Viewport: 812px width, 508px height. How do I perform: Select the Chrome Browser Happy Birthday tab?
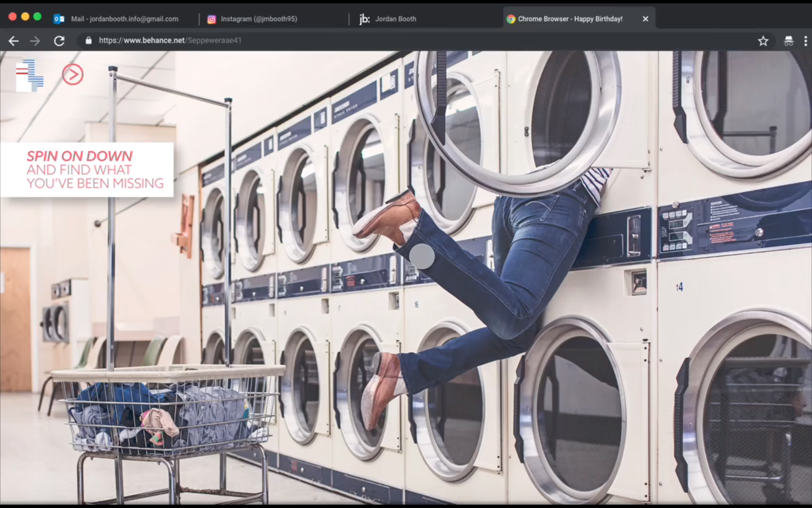click(570, 19)
